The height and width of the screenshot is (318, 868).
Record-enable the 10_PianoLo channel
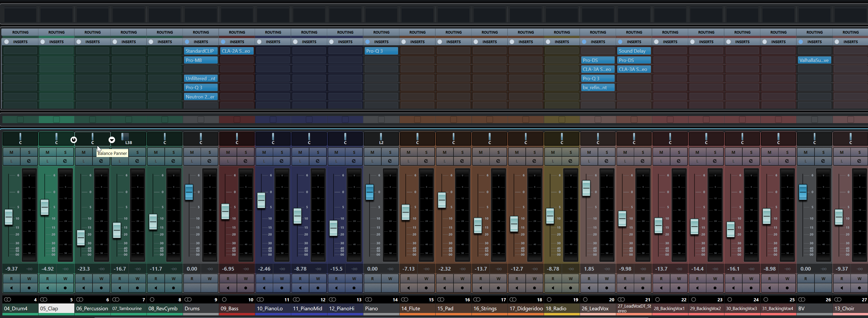(x=282, y=288)
